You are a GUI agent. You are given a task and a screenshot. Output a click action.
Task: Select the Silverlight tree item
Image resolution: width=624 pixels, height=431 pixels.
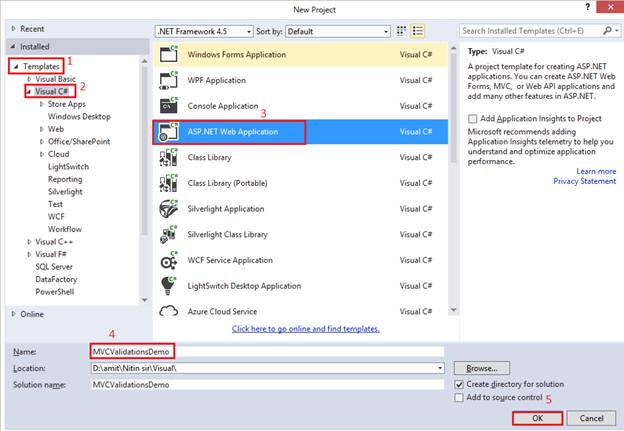coord(65,191)
